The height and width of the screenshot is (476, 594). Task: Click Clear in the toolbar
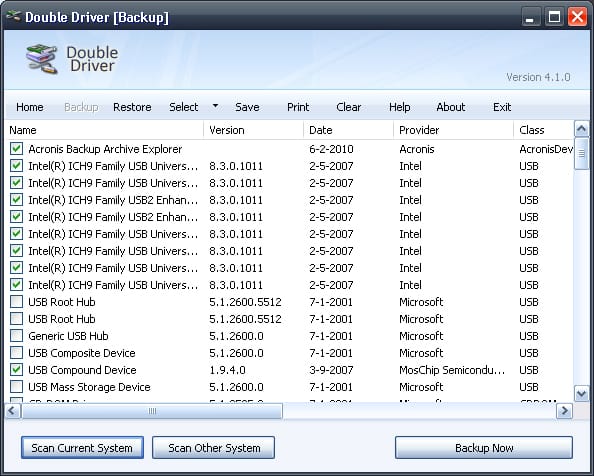click(x=349, y=107)
